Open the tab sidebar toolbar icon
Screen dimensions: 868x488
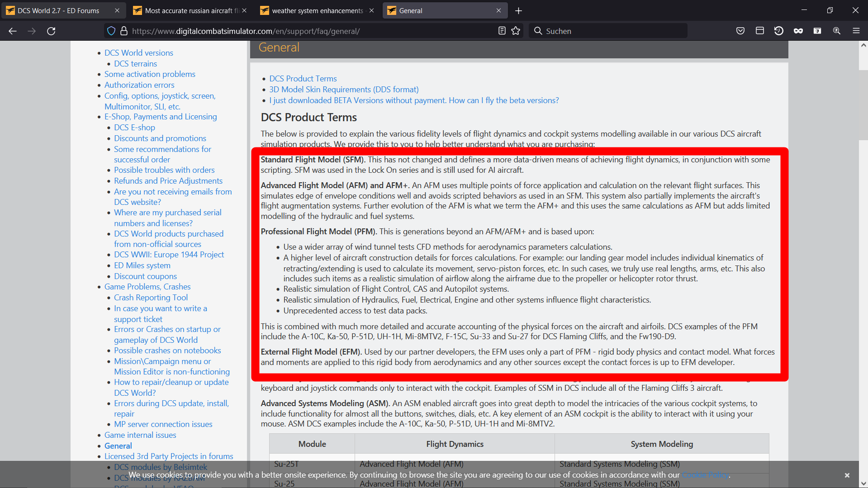760,31
